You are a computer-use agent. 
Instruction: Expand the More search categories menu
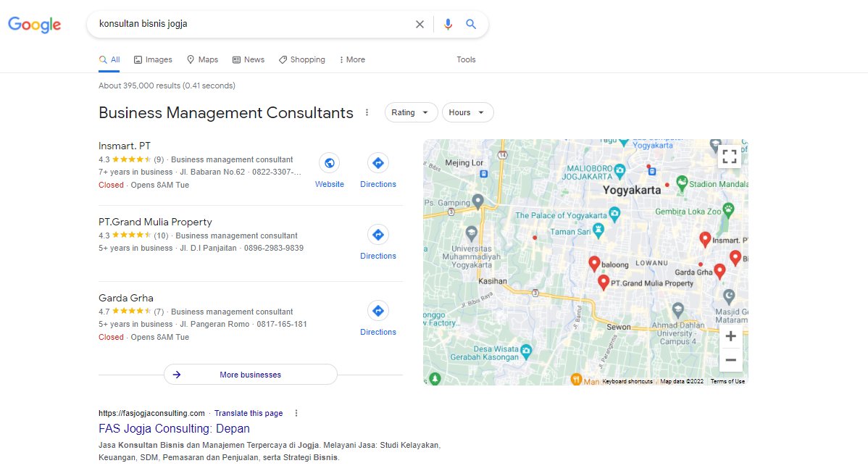(x=353, y=59)
